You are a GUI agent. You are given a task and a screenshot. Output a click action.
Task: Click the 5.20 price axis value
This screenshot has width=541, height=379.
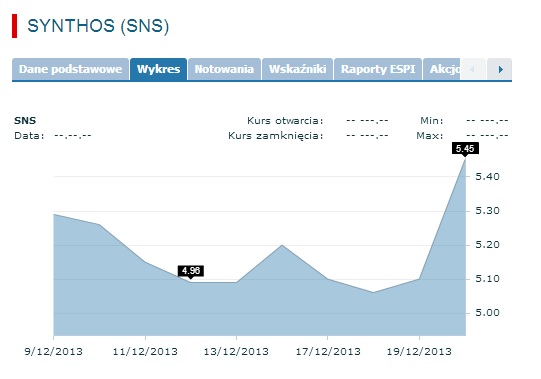click(x=487, y=245)
